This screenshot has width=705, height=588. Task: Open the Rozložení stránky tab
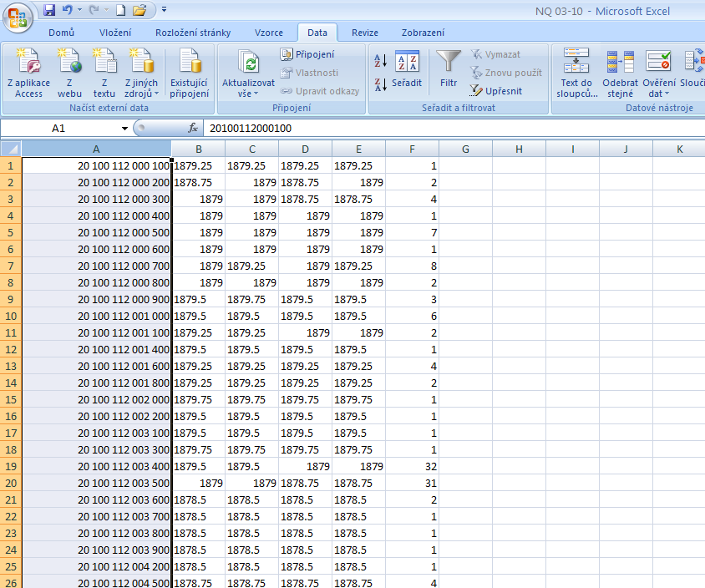[x=192, y=33]
